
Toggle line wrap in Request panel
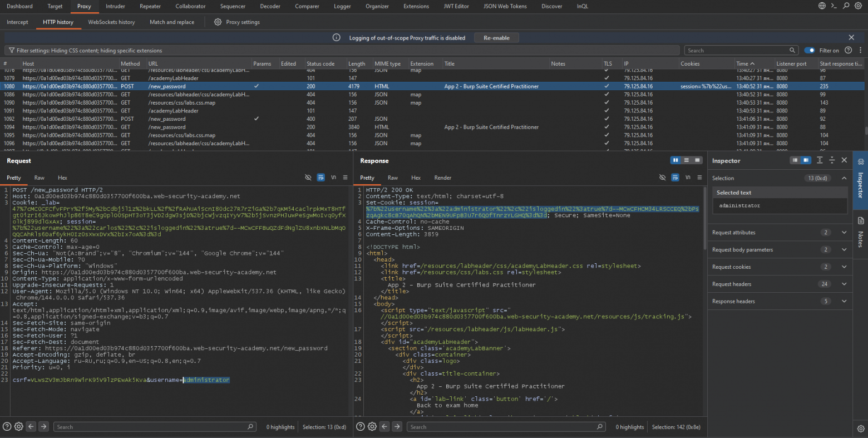click(321, 178)
